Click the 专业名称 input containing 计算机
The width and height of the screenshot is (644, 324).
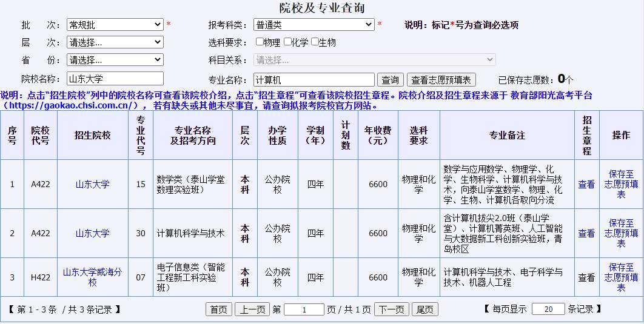(x=314, y=79)
